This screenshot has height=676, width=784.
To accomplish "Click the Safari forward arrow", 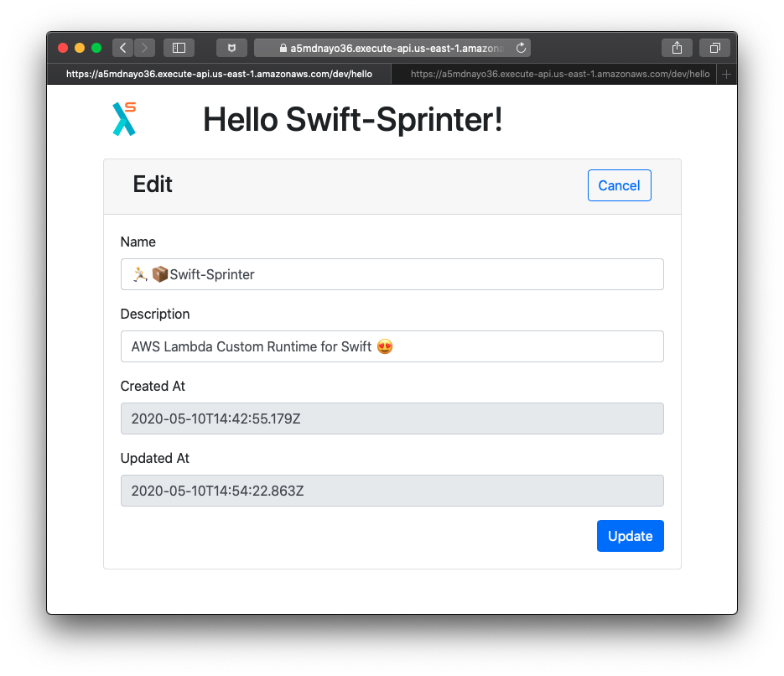I will 144,48.
